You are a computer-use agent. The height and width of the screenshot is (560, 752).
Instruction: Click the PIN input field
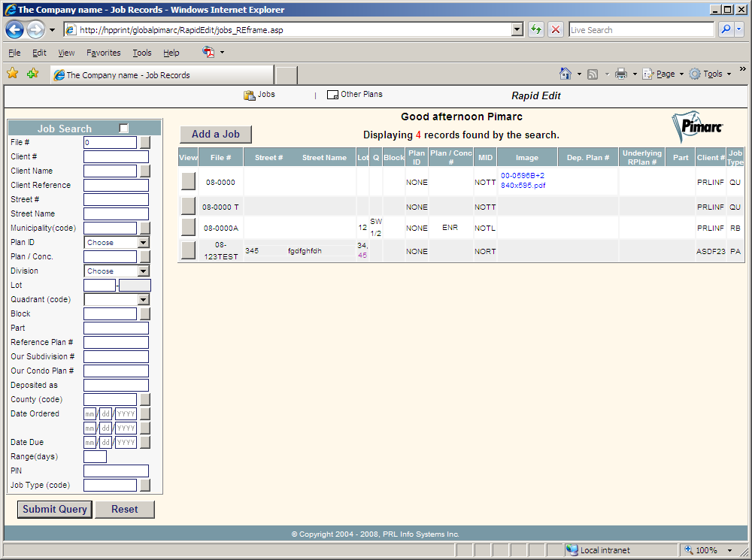[116, 471]
